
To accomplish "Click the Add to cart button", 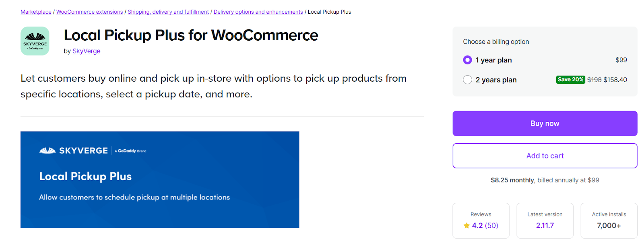I will pyautogui.click(x=545, y=156).
